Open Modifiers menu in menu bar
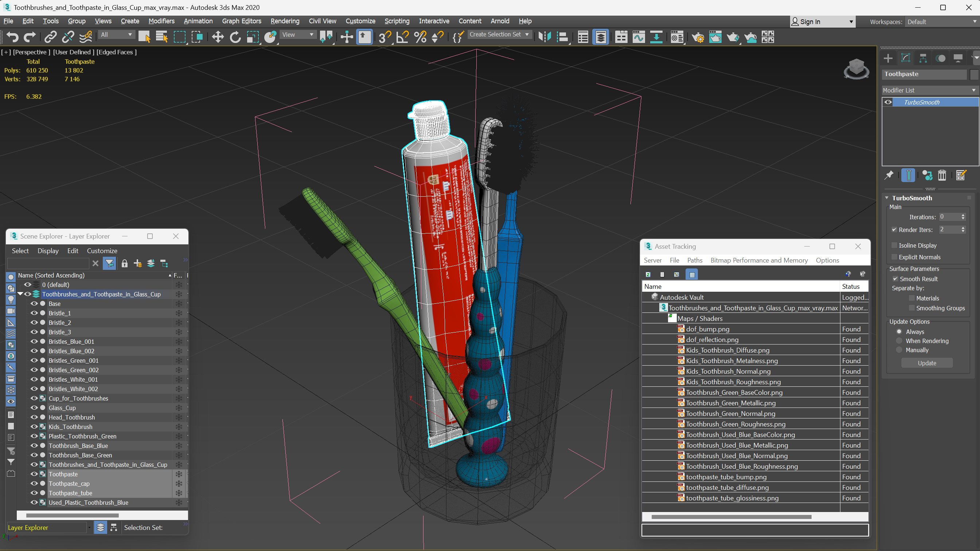This screenshot has height=551, width=980. 161,21
